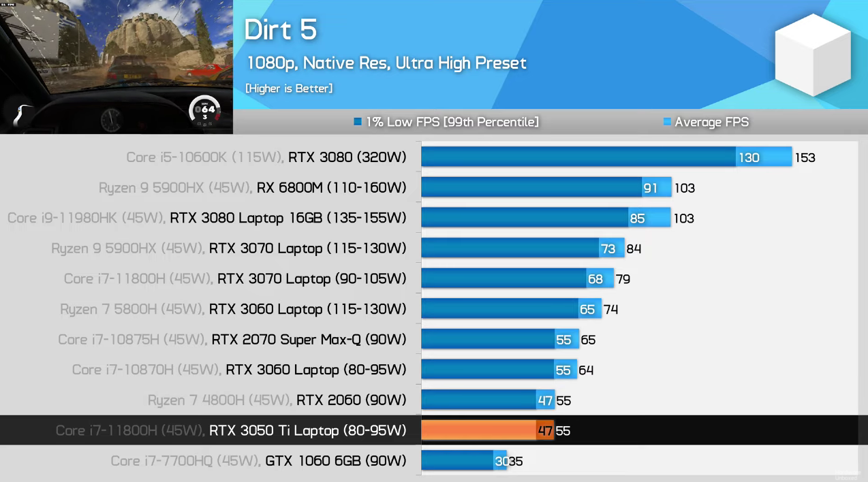
Task: Click the orange RTX 3050 Ti Laptop bar
Action: tap(487, 430)
